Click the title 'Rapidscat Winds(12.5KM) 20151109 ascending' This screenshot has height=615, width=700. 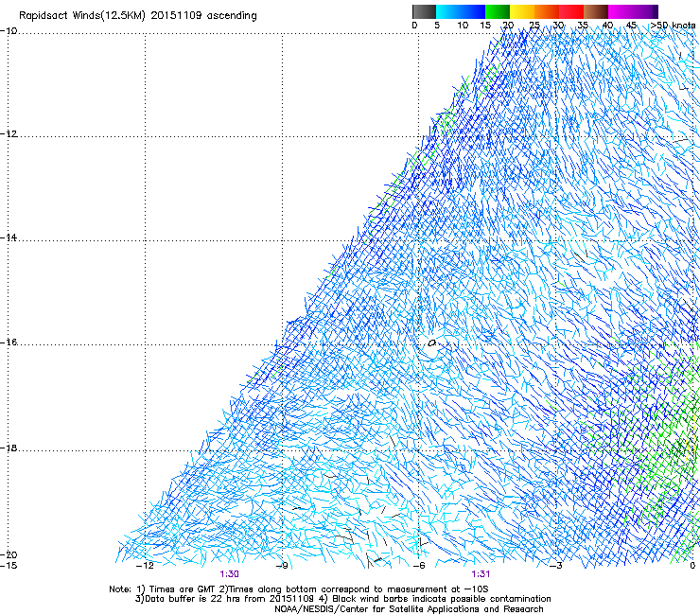pyautogui.click(x=138, y=16)
